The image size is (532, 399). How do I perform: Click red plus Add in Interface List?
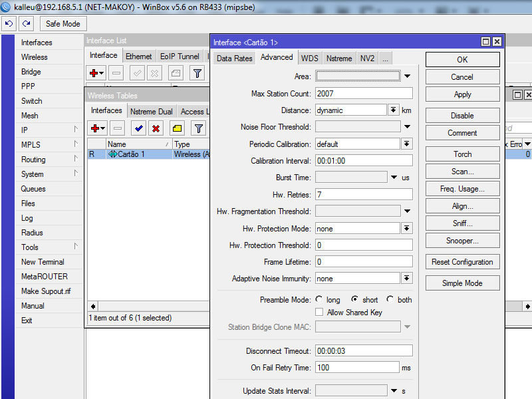point(96,73)
